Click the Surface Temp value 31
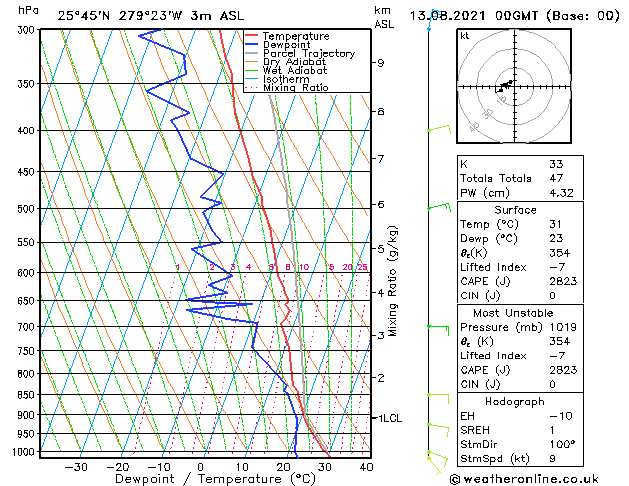This screenshot has width=629, height=486. [x=556, y=224]
